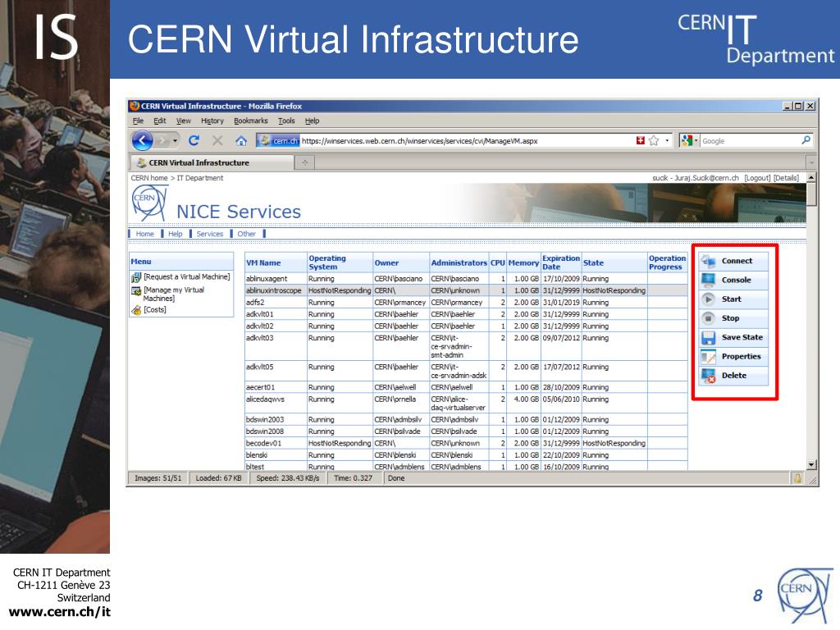This screenshot has height=630, width=840.
Task: Open the Costs menu link
Action: click(155, 309)
